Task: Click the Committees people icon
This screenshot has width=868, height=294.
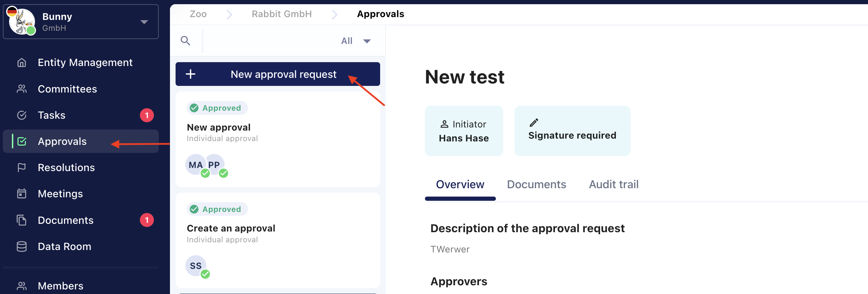Action: 22,89
